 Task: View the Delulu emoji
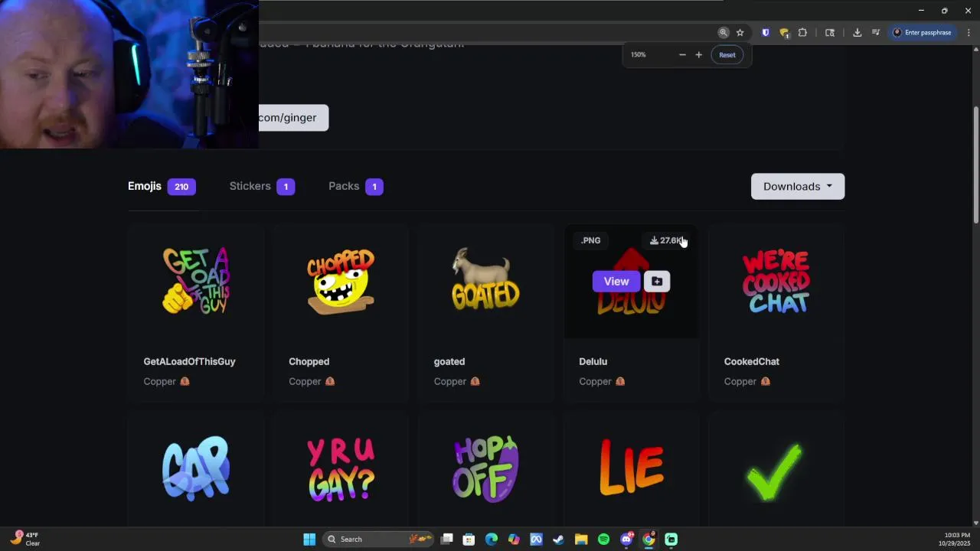[616, 282]
